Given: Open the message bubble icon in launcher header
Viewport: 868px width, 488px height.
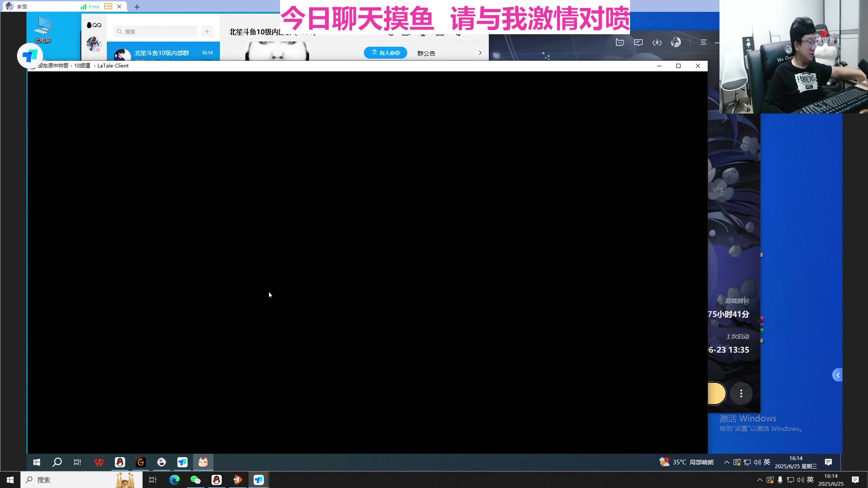Looking at the screenshot, I should pyautogui.click(x=638, y=42).
